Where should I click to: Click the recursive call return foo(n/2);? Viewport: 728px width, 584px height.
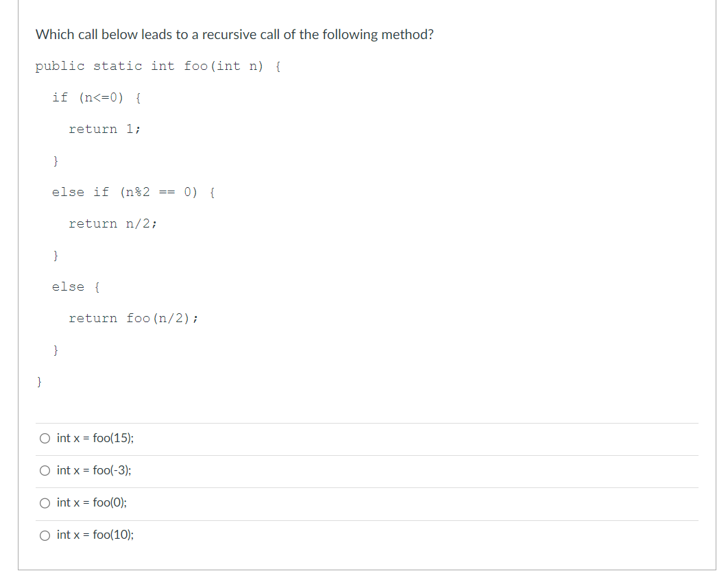[134, 318]
